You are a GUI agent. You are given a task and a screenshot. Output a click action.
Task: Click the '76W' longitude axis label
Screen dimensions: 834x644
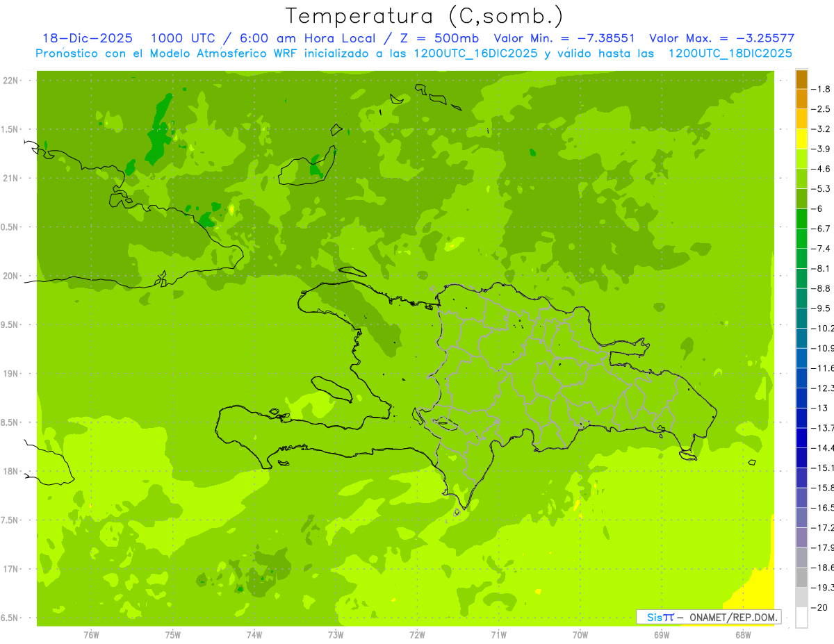pos(91,634)
